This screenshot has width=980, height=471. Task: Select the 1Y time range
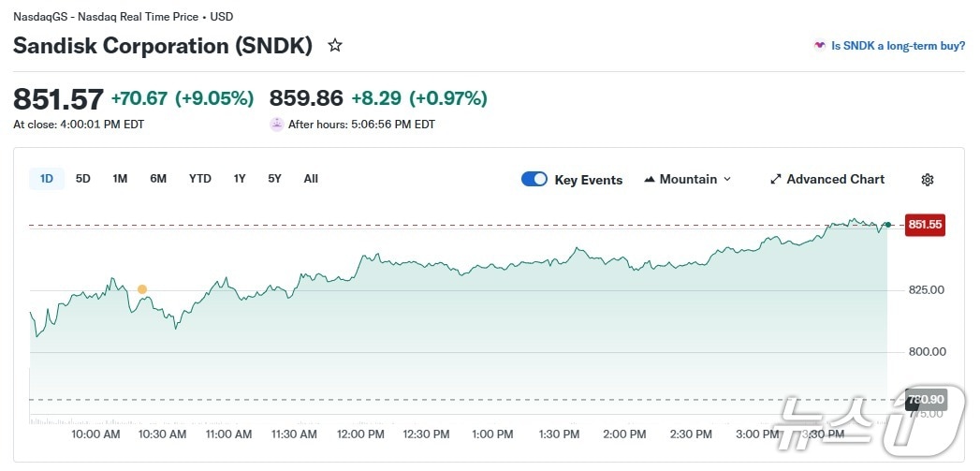240,179
